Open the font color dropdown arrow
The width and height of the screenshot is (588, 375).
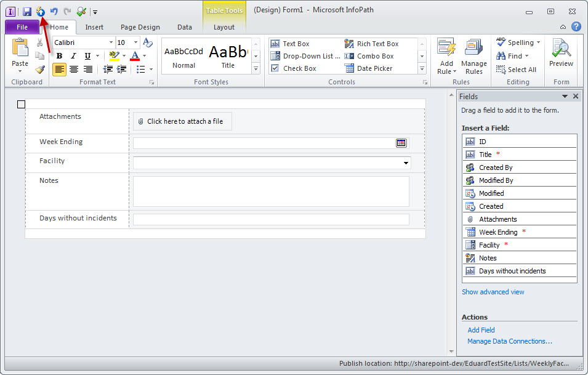point(144,56)
